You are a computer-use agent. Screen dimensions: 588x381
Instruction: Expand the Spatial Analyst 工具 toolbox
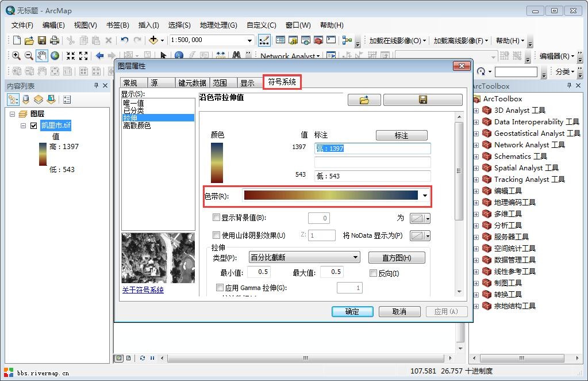coord(476,168)
